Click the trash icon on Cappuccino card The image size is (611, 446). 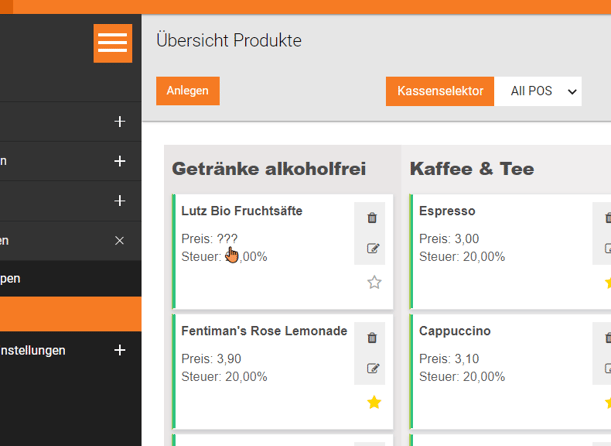click(x=607, y=338)
